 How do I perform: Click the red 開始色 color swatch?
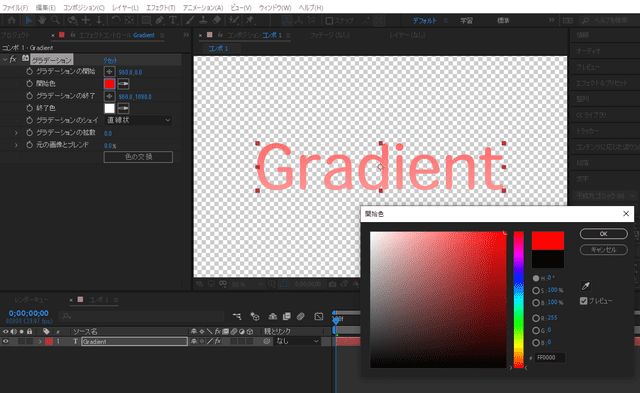point(109,84)
